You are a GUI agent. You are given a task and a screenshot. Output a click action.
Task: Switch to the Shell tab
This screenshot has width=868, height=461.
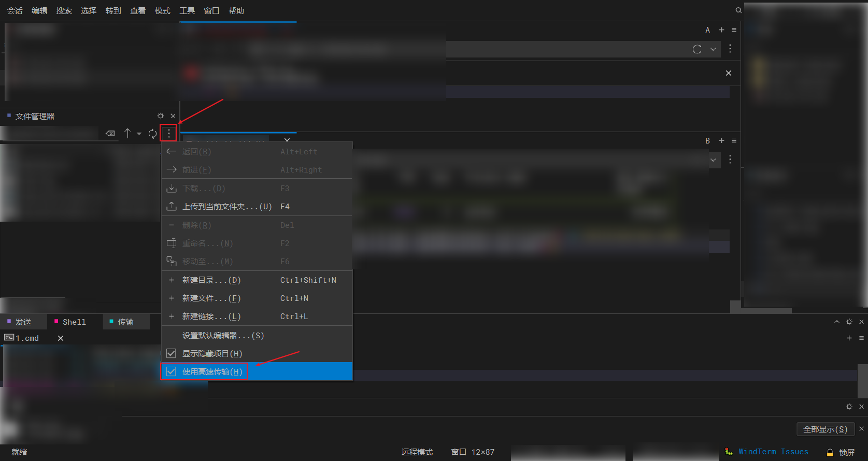point(74,322)
